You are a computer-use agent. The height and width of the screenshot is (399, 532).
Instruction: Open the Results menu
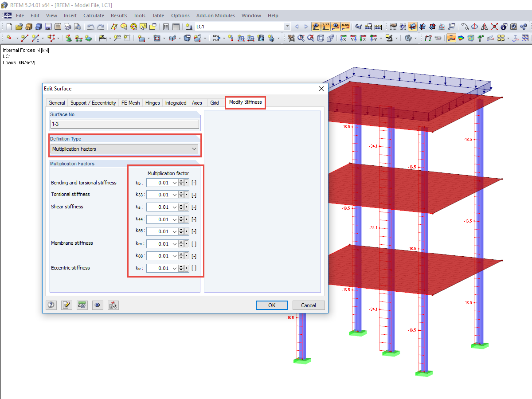(x=119, y=16)
